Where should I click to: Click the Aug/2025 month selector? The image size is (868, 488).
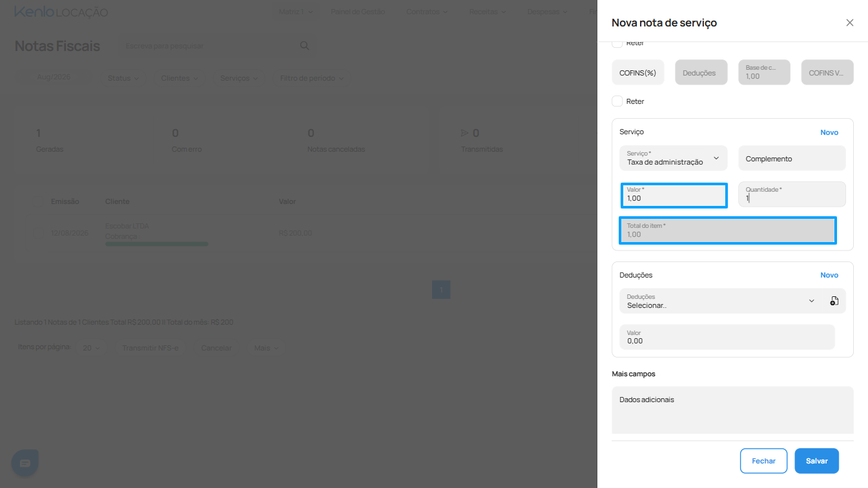[54, 77]
